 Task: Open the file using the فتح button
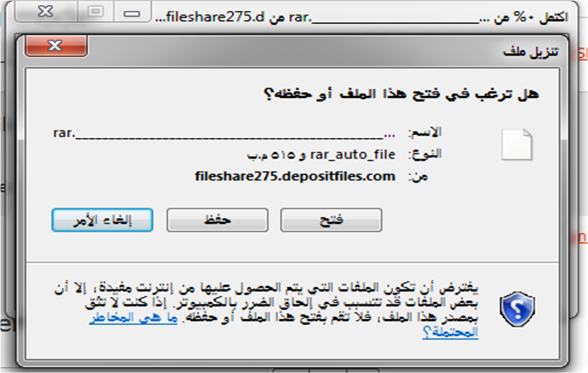click(x=331, y=220)
